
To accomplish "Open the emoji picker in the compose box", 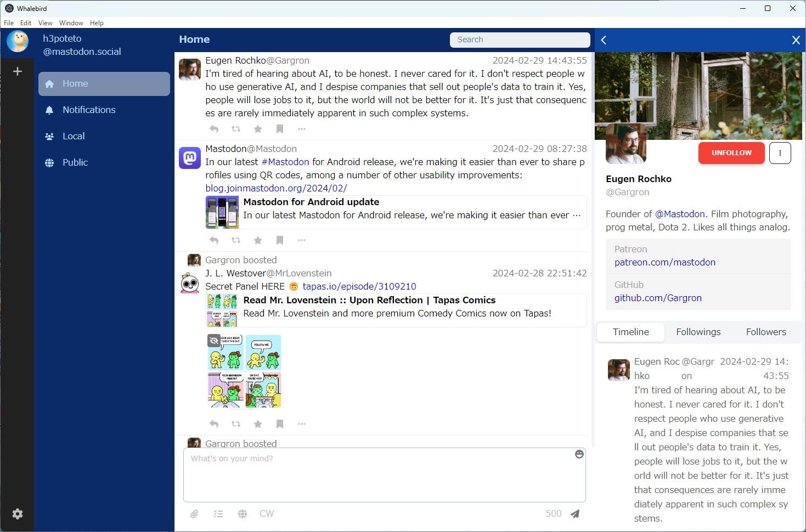I will pos(579,454).
